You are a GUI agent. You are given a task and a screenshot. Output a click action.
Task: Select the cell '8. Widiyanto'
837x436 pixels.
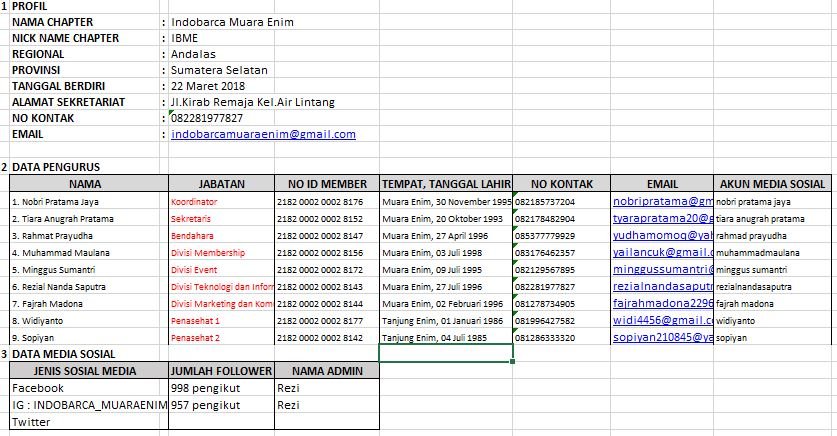click(89, 321)
